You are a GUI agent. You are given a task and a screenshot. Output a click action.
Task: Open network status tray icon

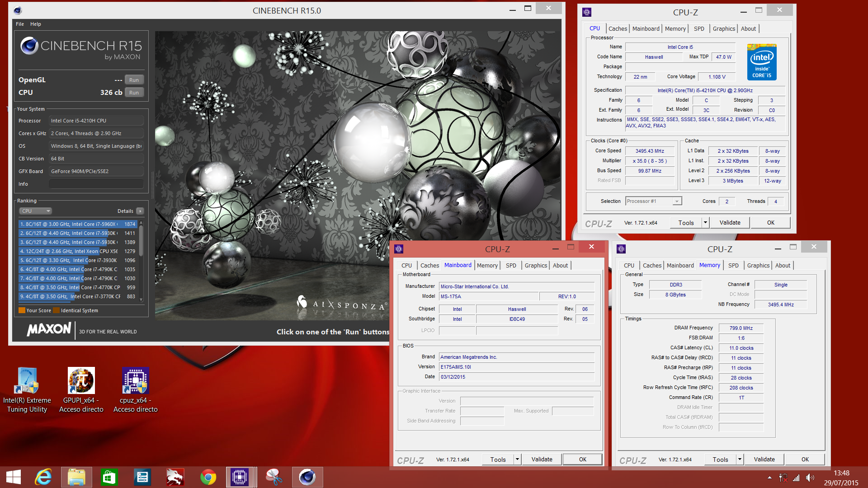(796, 478)
